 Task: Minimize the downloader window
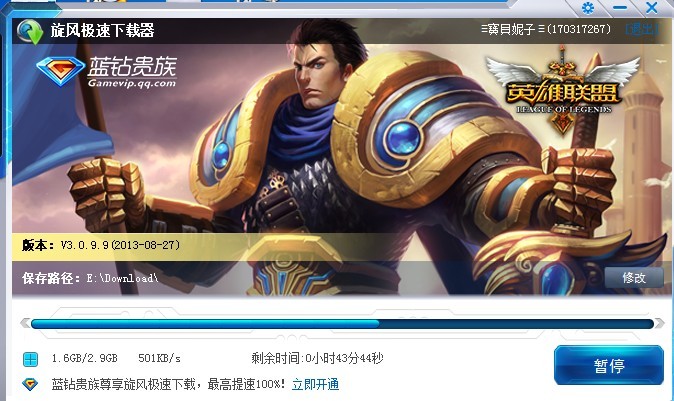tap(619, 8)
